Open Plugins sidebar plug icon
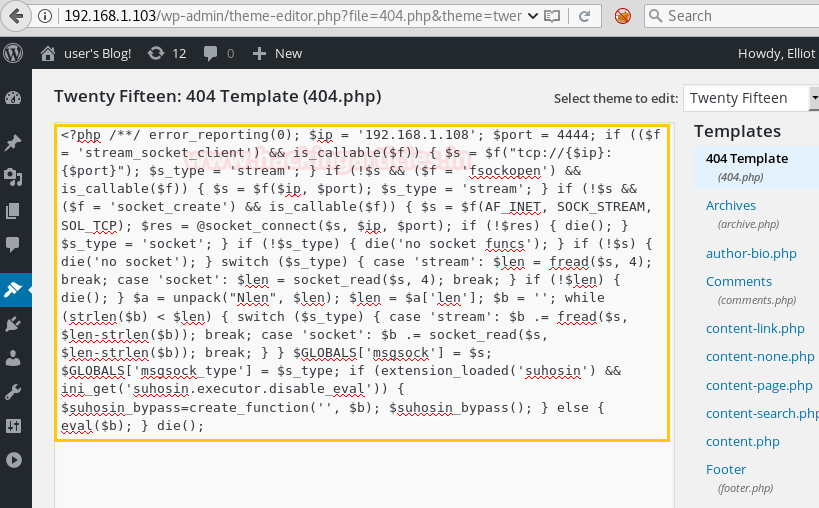The height and width of the screenshot is (508, 819). (13, 324)
